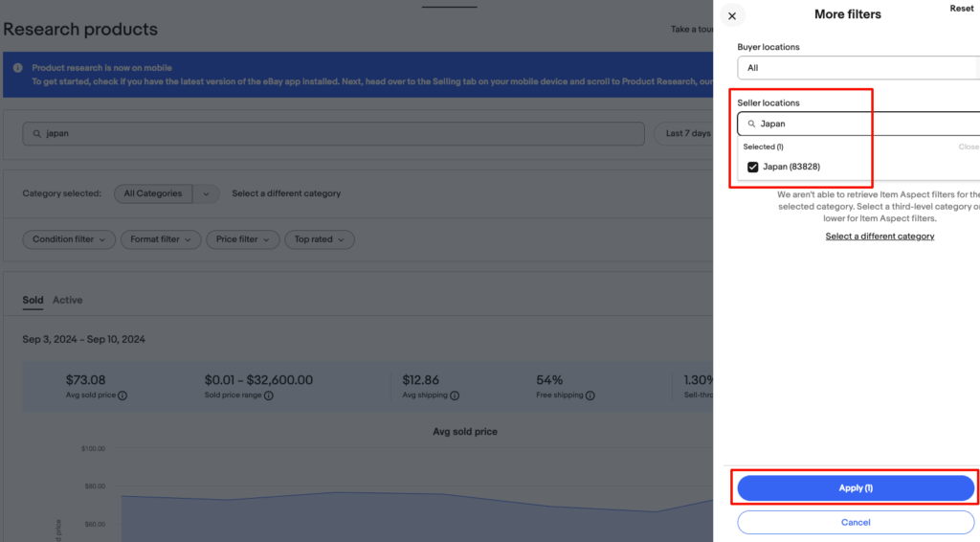Click the Take a tour link
This screenshot has width=980, height=542.
tap(692, 30)
